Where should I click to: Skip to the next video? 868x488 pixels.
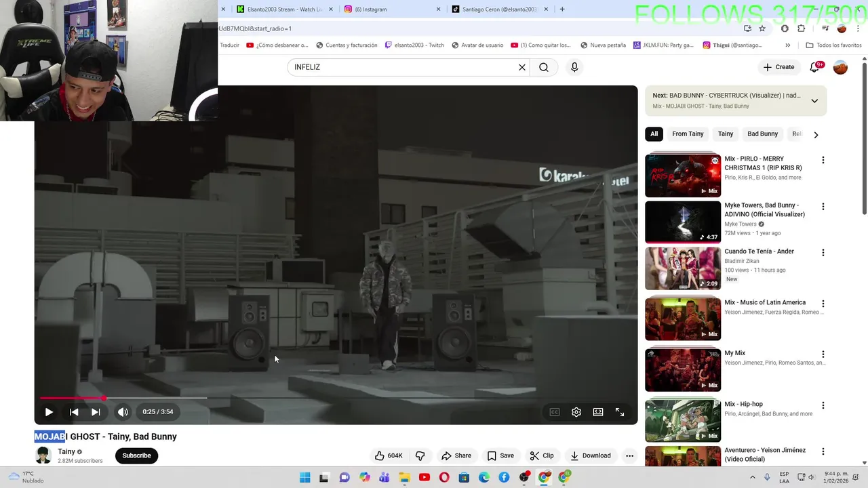pyautogui.click(x=96, y=411)
